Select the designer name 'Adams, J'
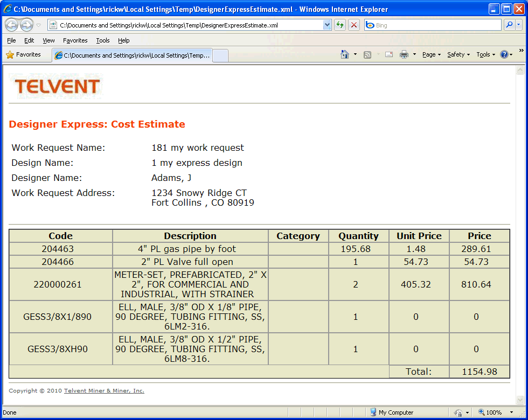 (x=171, y=178)
